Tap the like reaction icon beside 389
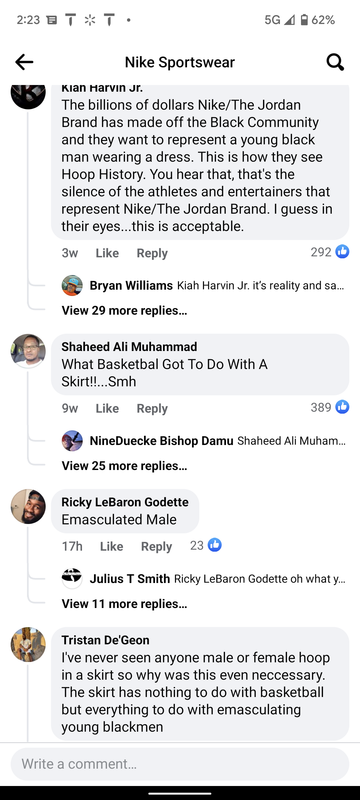This screenshot has width=360, height=800. pos(342,407)
